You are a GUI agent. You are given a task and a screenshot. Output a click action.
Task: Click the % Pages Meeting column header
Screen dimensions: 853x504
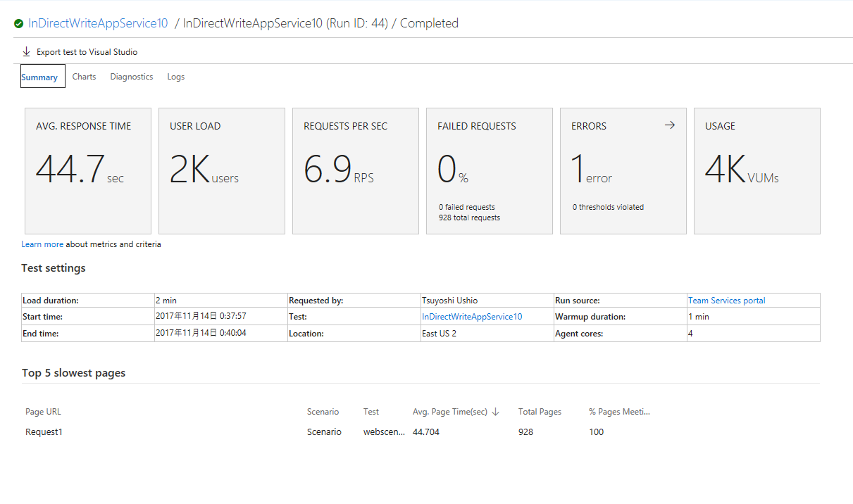click(619, 412)
